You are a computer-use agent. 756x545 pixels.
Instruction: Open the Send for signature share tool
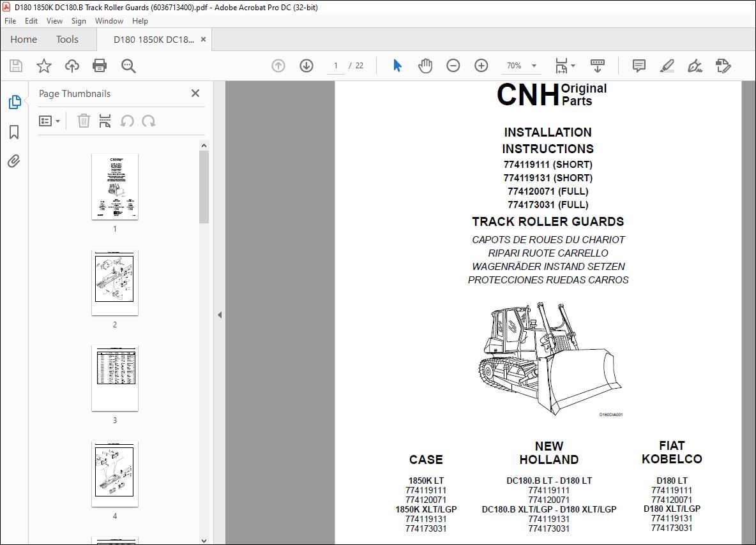coord(723,66)
